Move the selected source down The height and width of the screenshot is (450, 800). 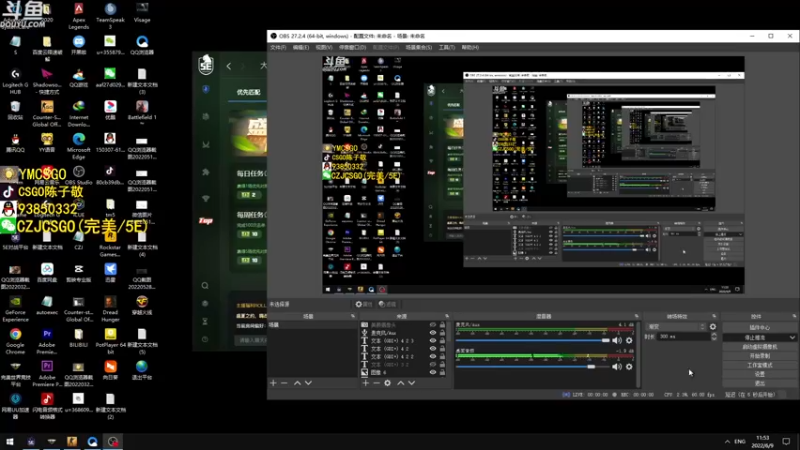[412, 383]
